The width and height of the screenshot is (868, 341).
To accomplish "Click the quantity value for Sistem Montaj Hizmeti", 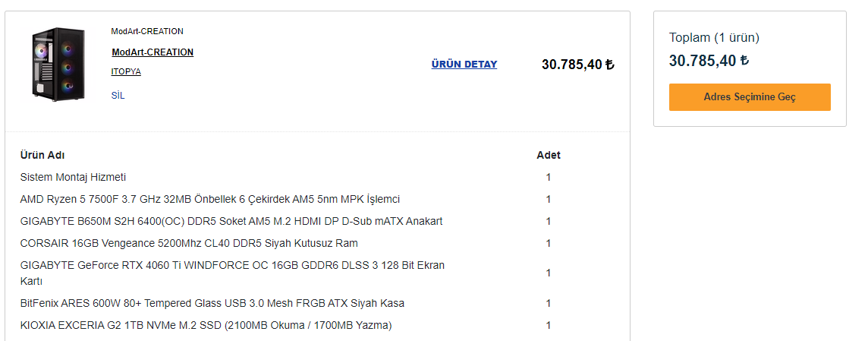I will click(x=549, y=177).
